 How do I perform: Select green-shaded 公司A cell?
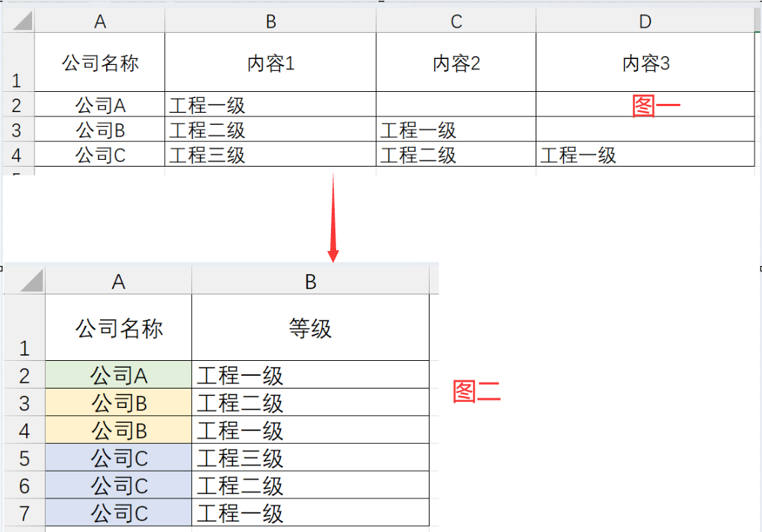pos(118,375)
